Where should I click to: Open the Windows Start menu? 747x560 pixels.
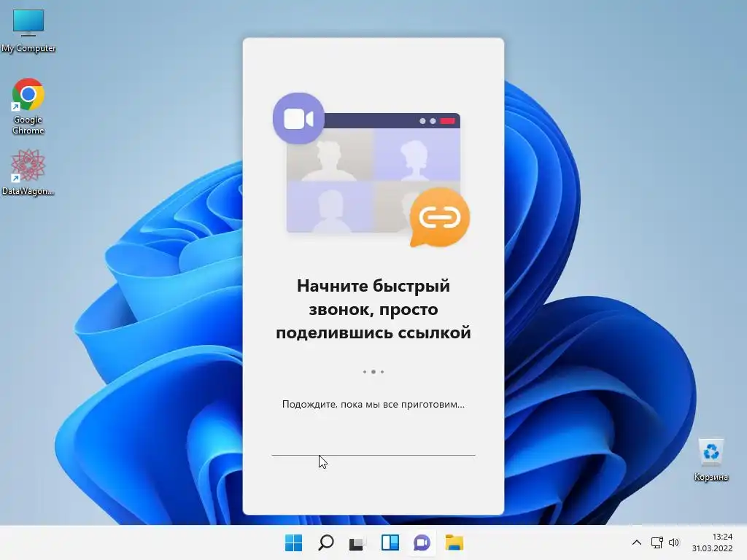pos(293,542)
